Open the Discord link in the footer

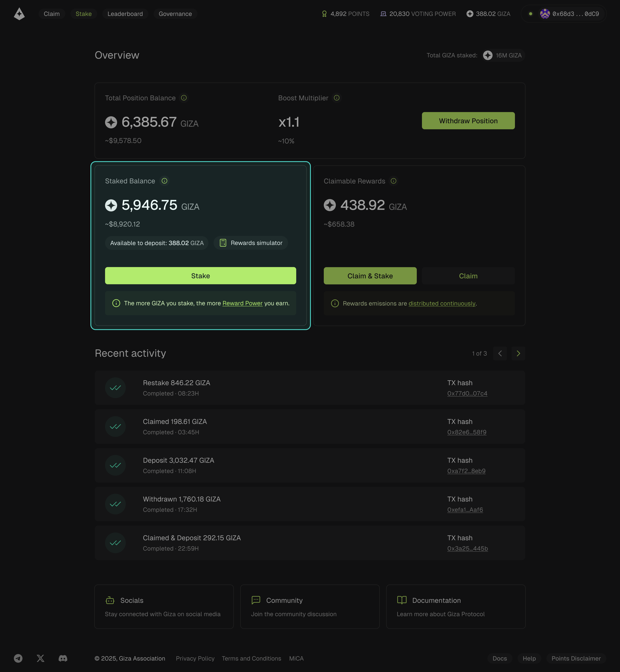[63, 658]
